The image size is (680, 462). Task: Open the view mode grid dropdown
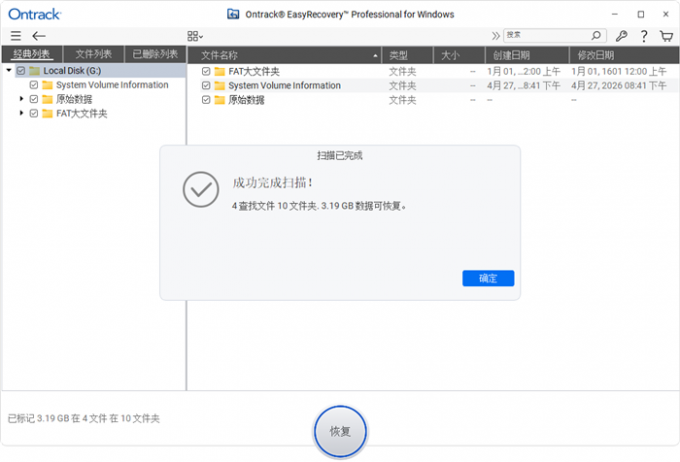point(195,36)
